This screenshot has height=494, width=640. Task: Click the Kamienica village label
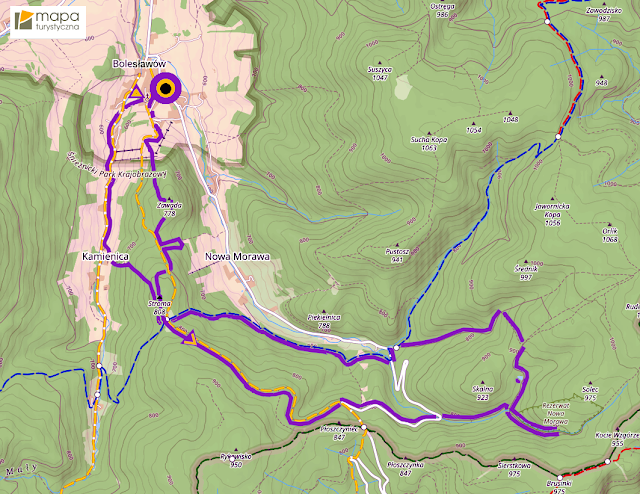point(105,256)
